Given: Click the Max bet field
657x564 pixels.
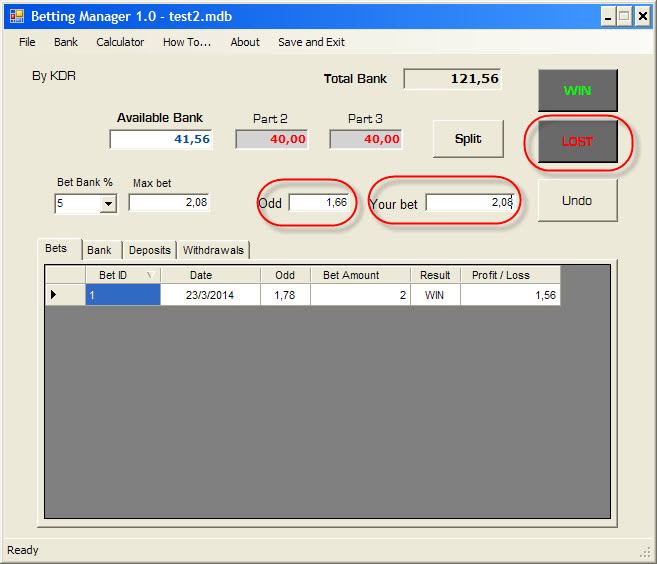Looking at the screenshot, I should click(x=169, y=203).
